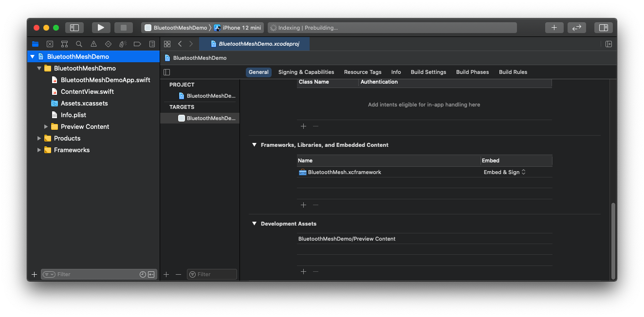Remove BluetoothMesh.xcframework with the minus button
Viewport: 644px width, 317px height.
click(x=315, y=205)
